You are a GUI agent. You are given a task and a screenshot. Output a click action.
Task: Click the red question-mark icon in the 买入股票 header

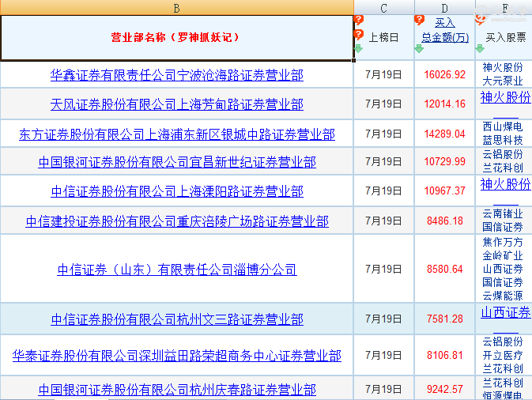[481, 20]
